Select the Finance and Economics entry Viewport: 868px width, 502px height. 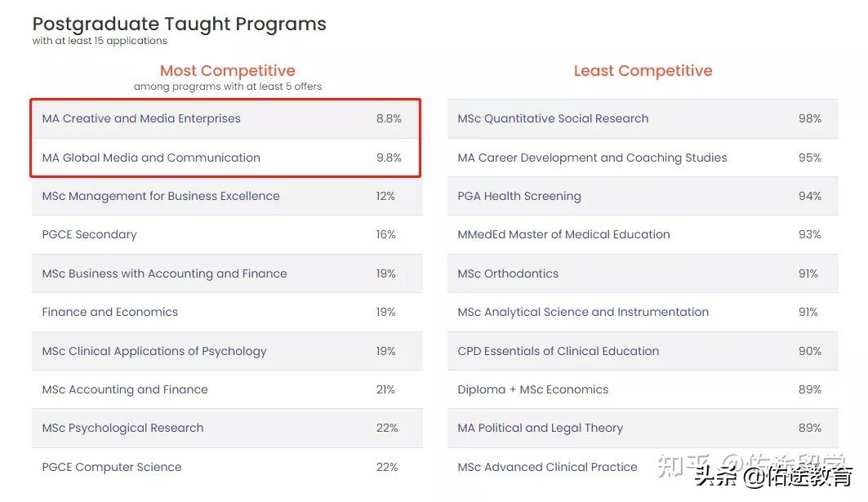pyautogui.click(x=109, y=312)
